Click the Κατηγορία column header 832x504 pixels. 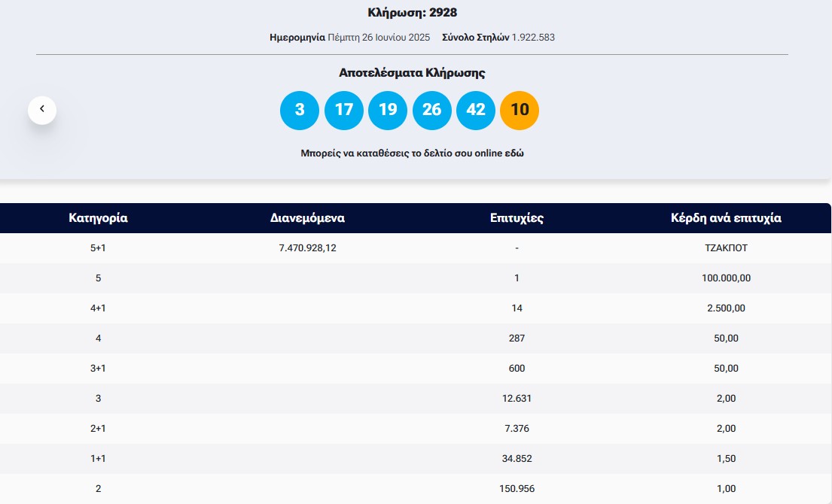coord(98,218)
